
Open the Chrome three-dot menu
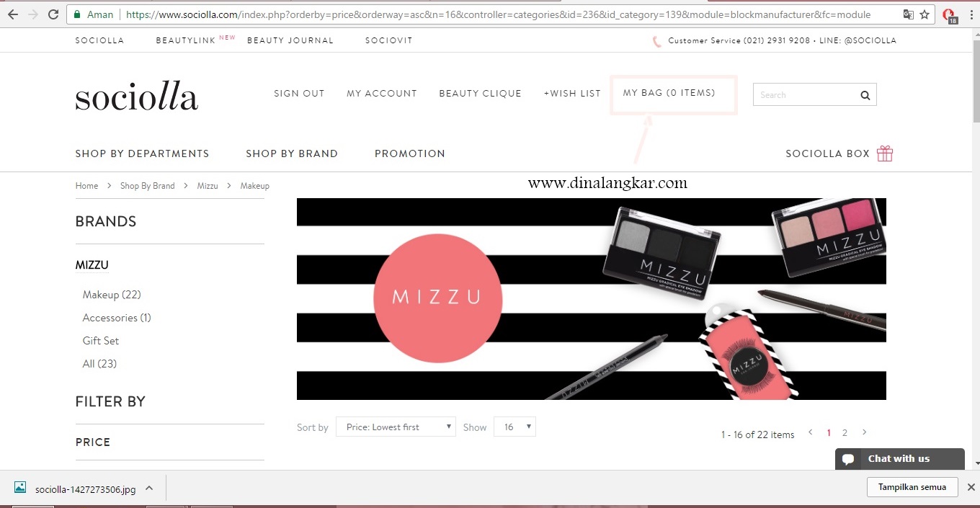pos(970,14)
